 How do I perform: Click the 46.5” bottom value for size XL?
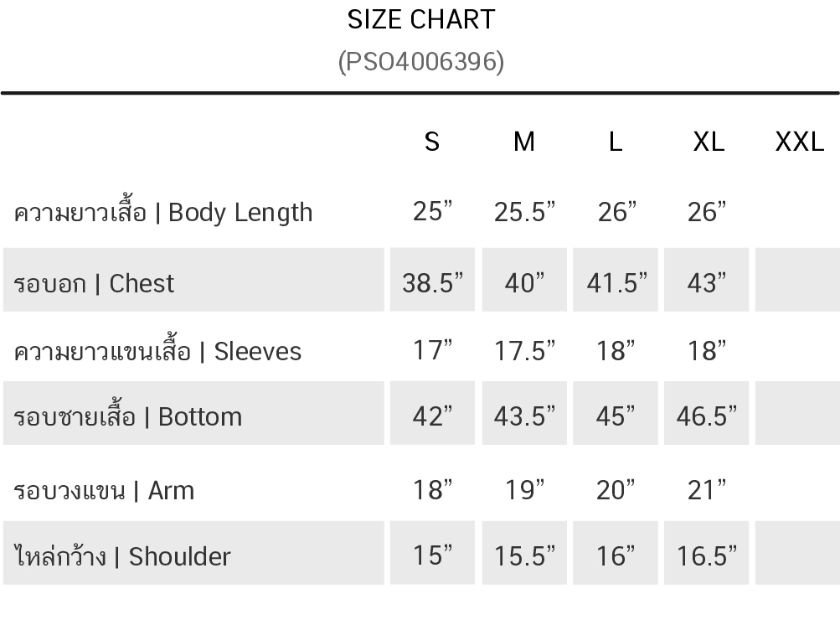click(707, 416)
